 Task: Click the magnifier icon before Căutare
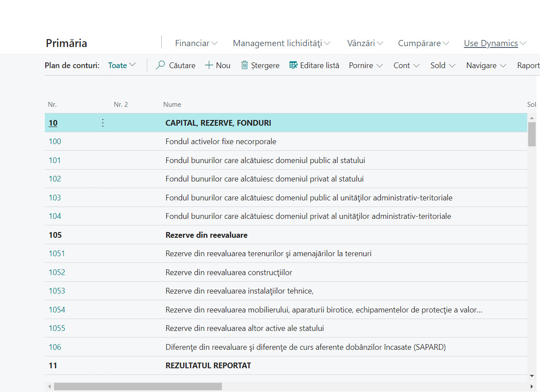coord(159,65)
